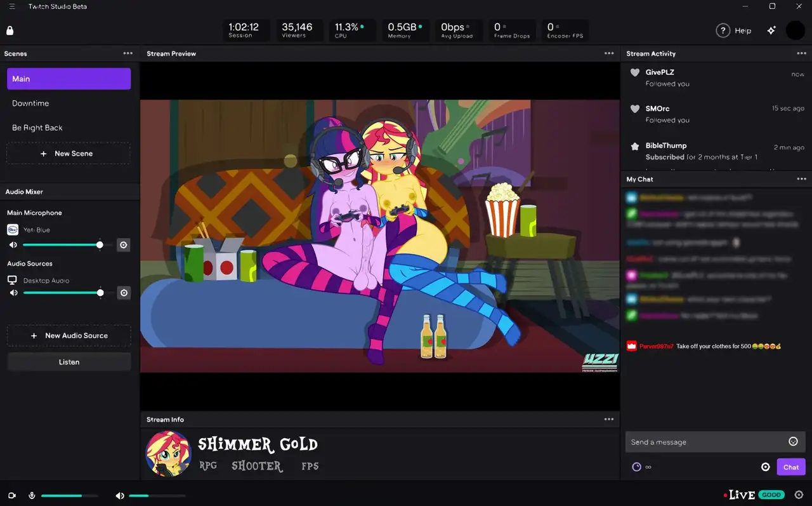Open the Help menu icon
This screenshot has width=812, height=506.
tap(723, 30)
